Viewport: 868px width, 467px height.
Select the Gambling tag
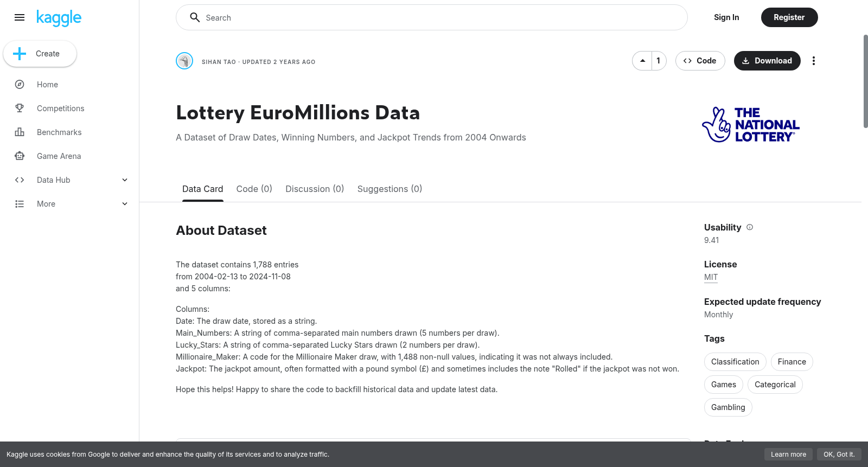(728, 407)
